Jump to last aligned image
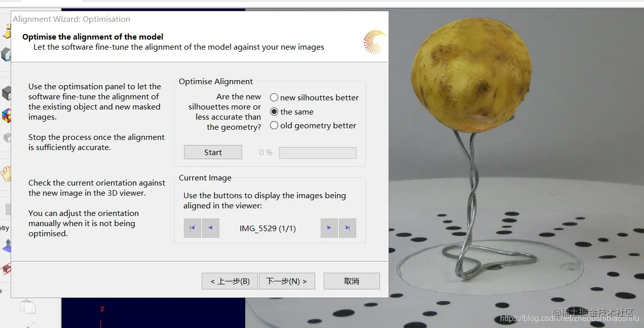Viewport: 644px width, 328px height. 348,228
